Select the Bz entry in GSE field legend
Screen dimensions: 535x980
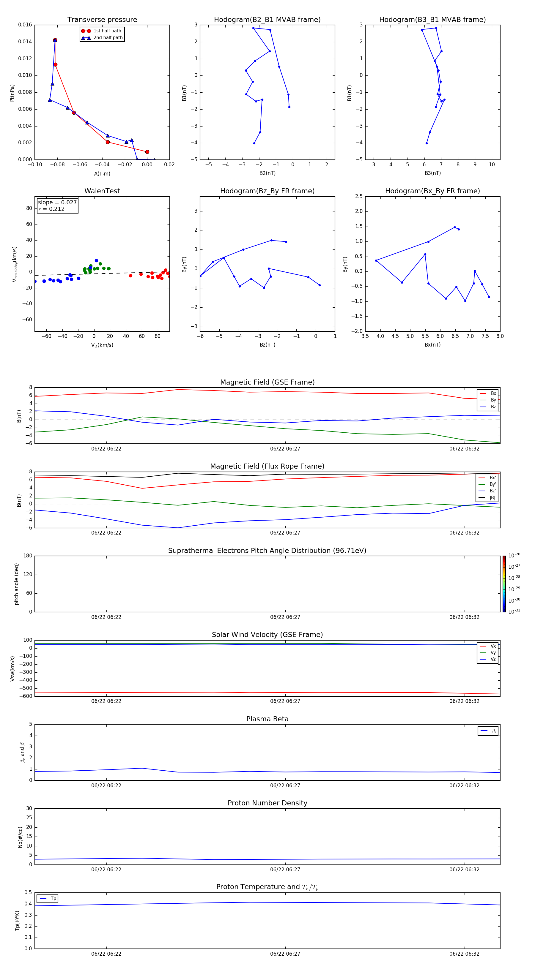point(488,407)
